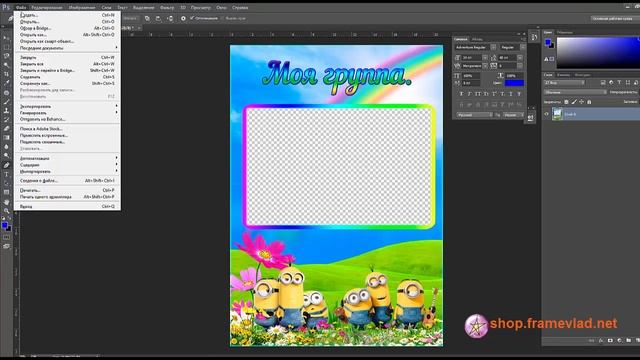Image resolution: width=640 pixels, height=360 pixels.
Task: Toggle the Underline text button
Action: [511, 94]
